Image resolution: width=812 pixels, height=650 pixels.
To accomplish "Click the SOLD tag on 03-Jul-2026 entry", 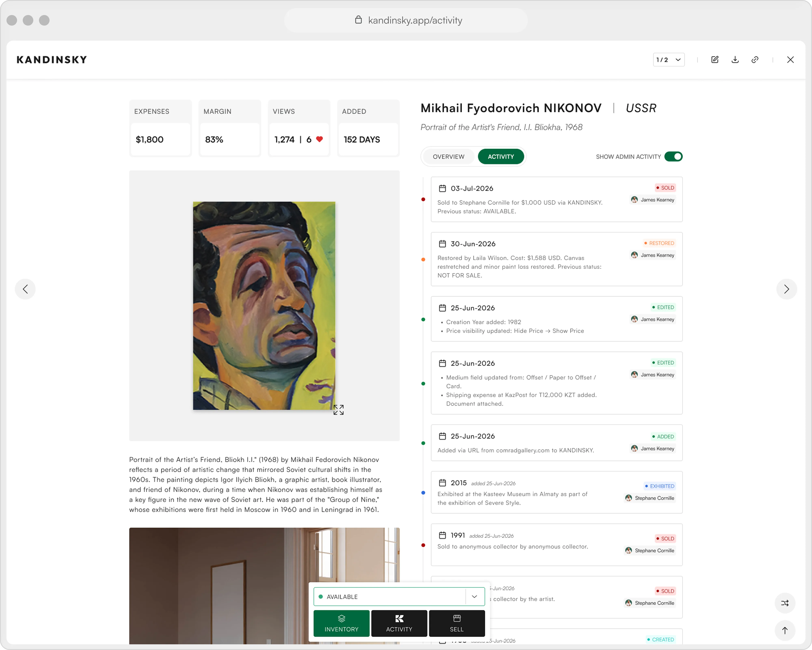I will (665, 188).
